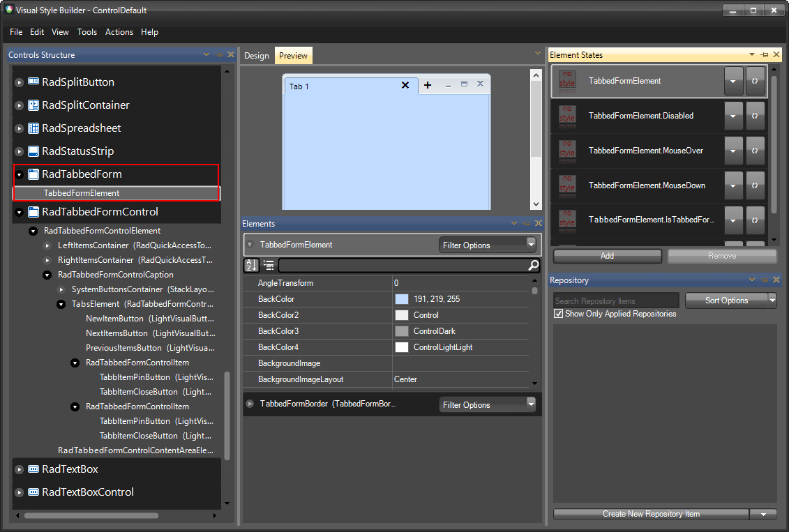The image size is (789, 532).
Task: Click the Remove state button
Action: [722, 256]
